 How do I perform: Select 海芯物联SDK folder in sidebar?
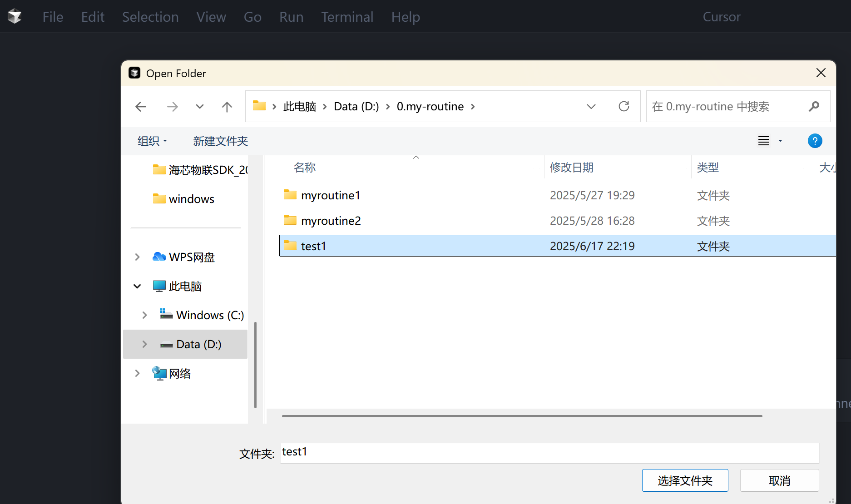point(200,170)
